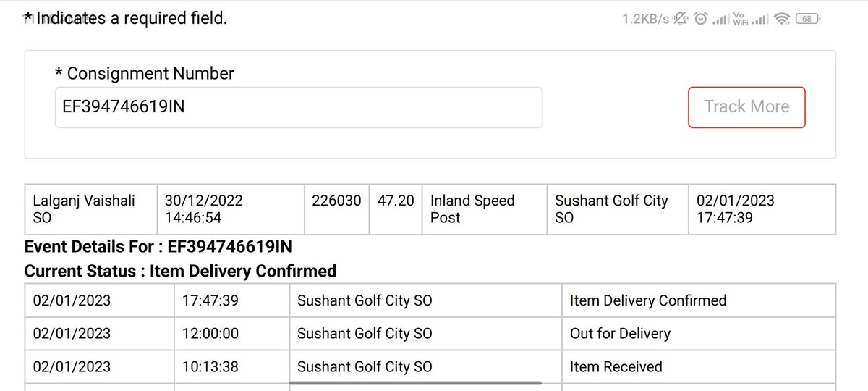Select the 'Indicates a required field.' note

pyautogui.click(x=132, y=19)
